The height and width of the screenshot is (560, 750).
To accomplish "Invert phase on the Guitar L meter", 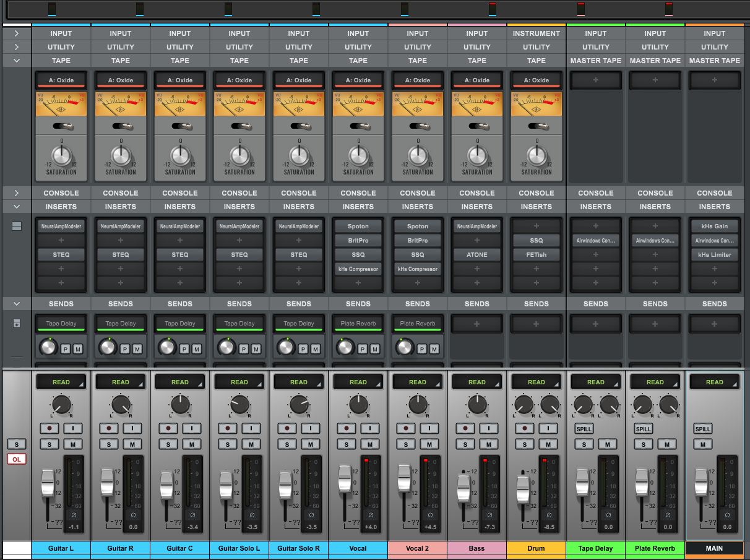I will pyautogui.click(x=74, y=515).
